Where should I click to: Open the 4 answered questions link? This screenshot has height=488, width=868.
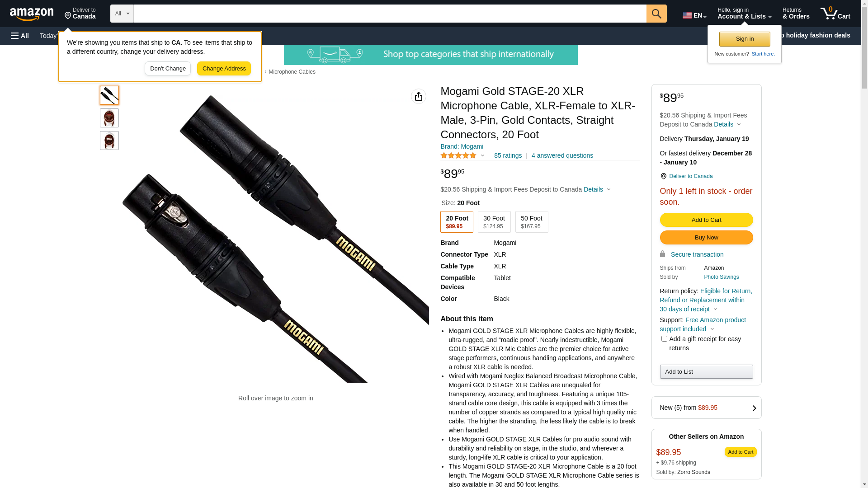(x=562, y=155)
